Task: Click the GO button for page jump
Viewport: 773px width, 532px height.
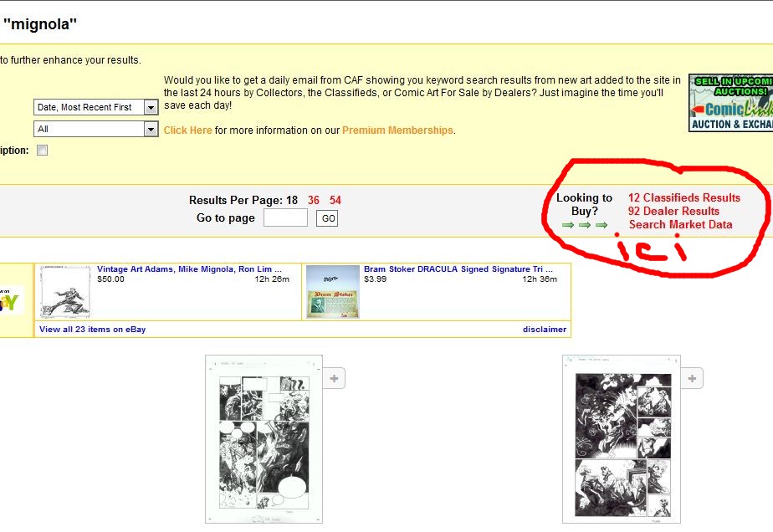Action: (327, 218)
